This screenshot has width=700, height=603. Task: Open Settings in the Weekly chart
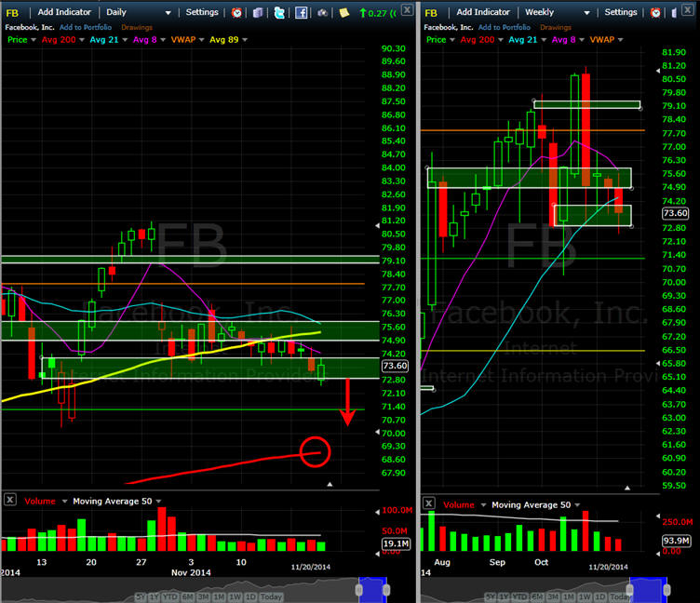click(x=621, y=12)
